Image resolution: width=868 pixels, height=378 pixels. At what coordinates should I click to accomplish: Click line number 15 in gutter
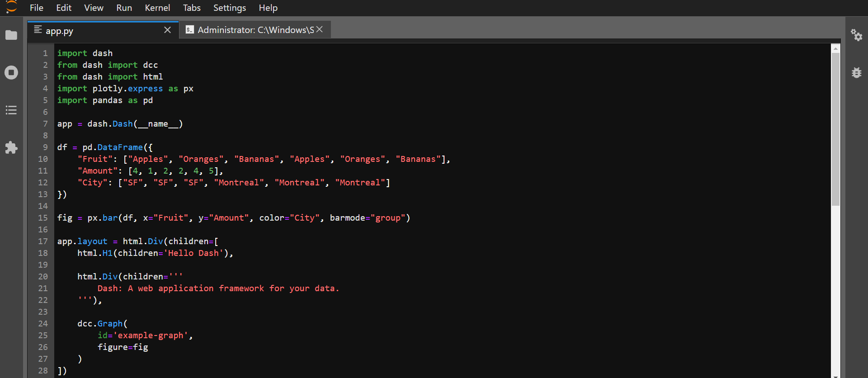pos(43,217)
